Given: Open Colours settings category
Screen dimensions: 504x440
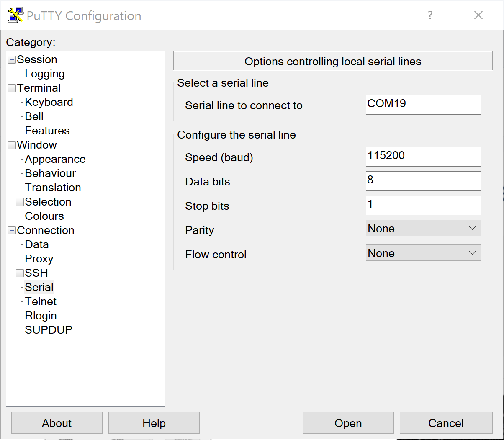Looking at the screenshot, I should (x=44, y=216).
